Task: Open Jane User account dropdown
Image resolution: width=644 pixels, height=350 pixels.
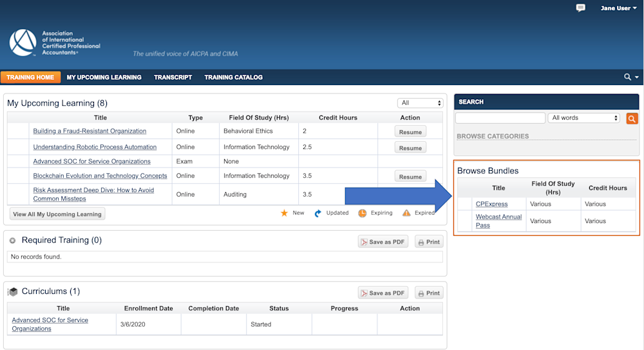Action: point(618,8)
